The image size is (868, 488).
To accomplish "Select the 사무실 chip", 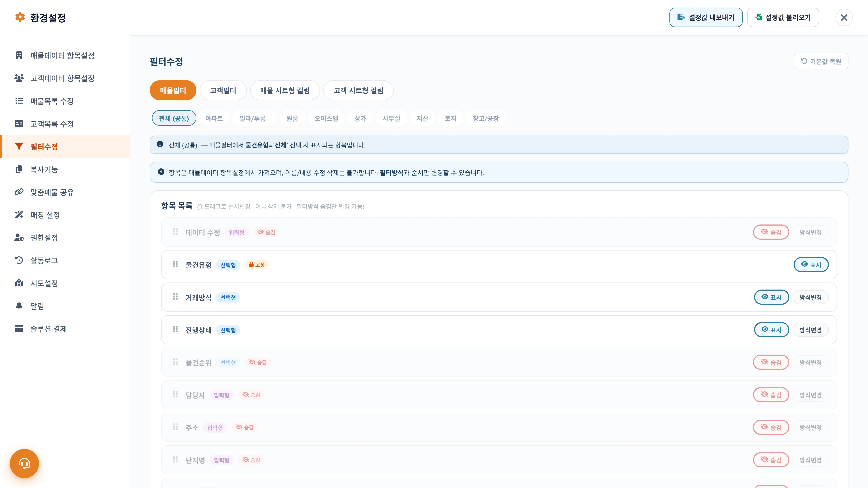I will 391,118.
